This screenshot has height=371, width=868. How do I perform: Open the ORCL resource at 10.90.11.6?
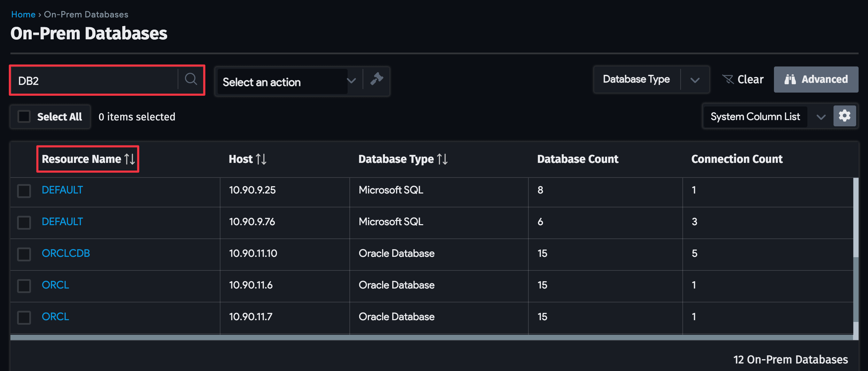pos(55,285)
